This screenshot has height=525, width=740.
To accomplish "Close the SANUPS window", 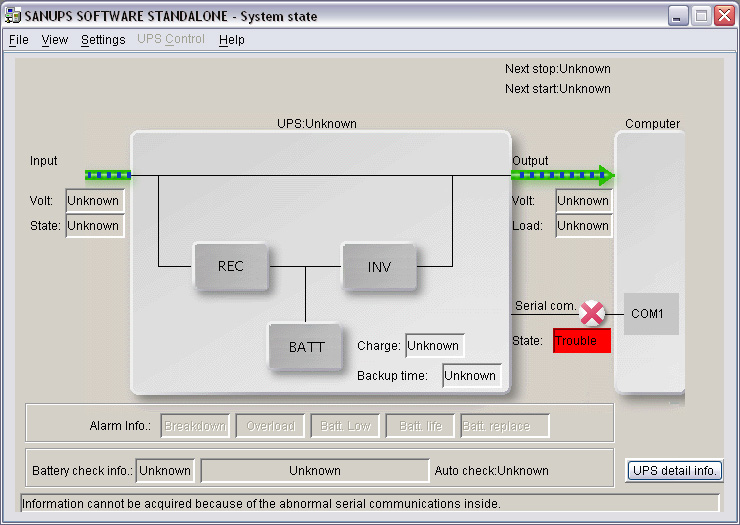I will click(724, 16).
